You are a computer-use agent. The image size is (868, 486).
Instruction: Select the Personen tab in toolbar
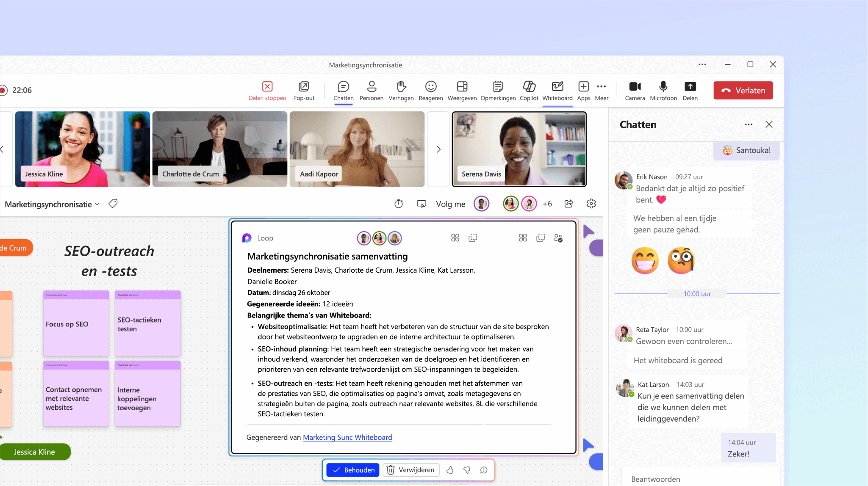370,90
